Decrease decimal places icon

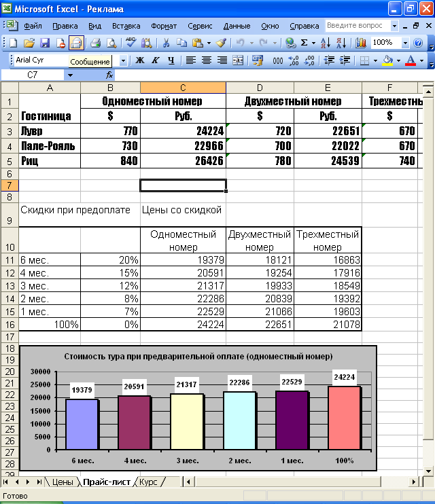309,60
